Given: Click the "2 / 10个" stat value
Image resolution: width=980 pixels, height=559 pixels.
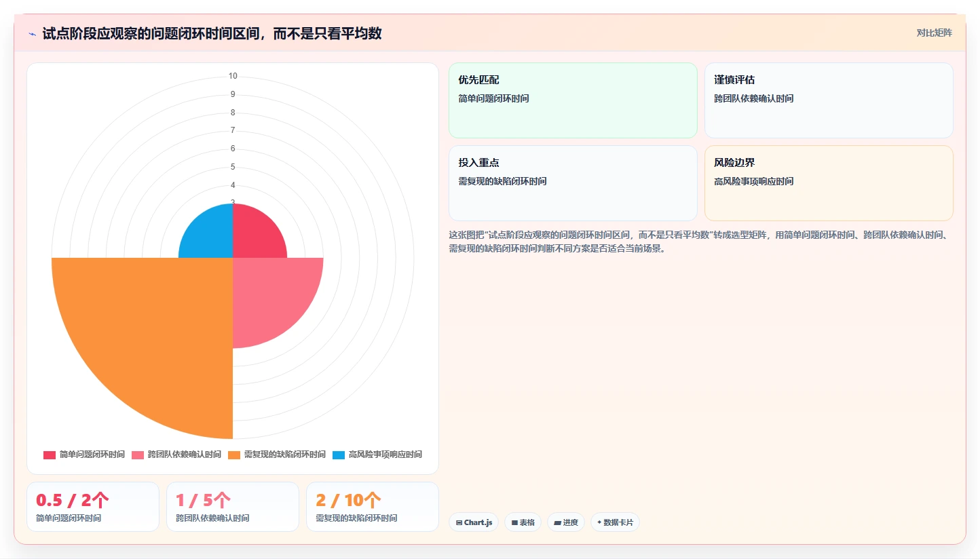Looking at the screenshot, I should coord(348,501).
